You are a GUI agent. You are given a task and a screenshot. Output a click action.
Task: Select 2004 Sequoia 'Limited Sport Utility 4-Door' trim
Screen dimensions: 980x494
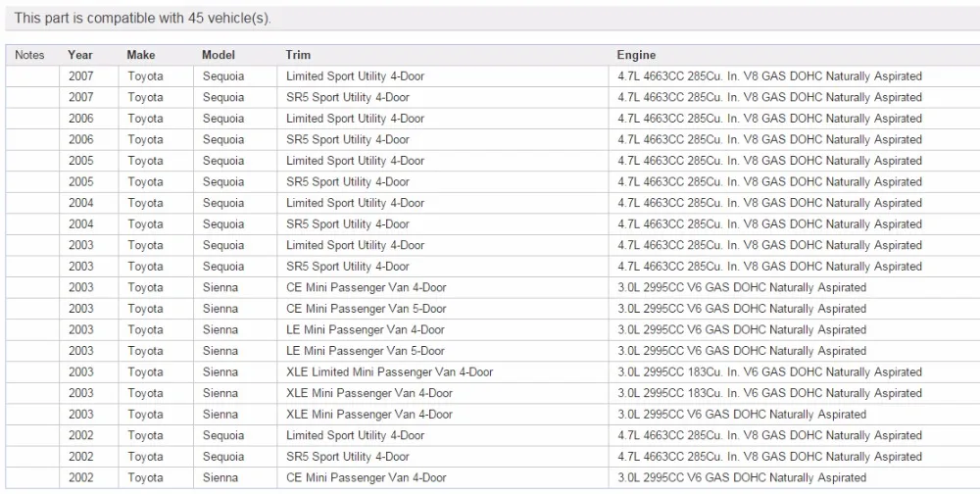click(x=355, y=203)
